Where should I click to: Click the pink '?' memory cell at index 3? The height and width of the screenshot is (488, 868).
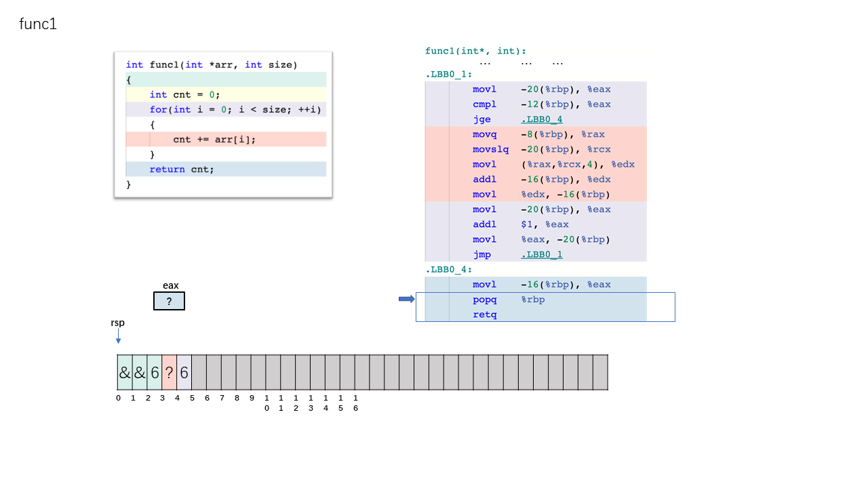(169, 372)
